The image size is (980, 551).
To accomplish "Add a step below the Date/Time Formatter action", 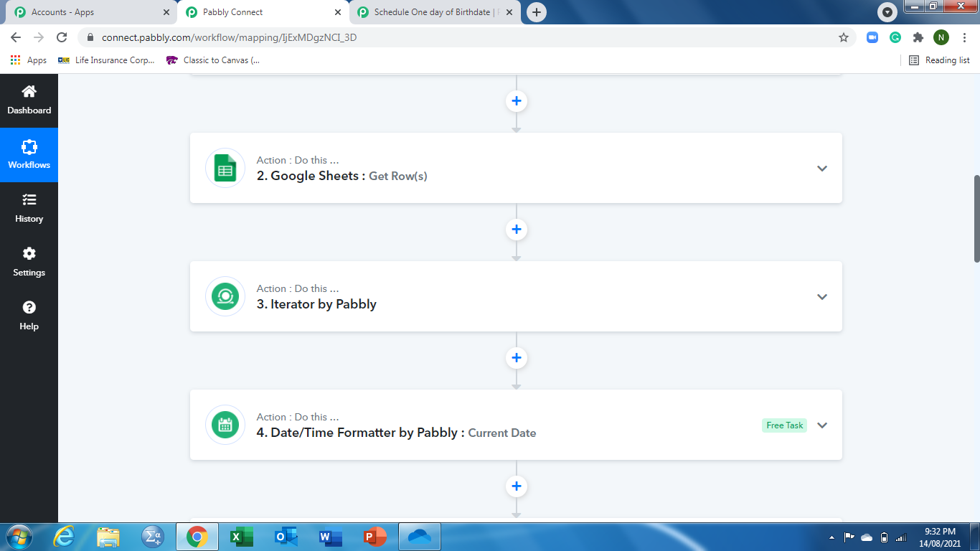I will coord(516,486).
